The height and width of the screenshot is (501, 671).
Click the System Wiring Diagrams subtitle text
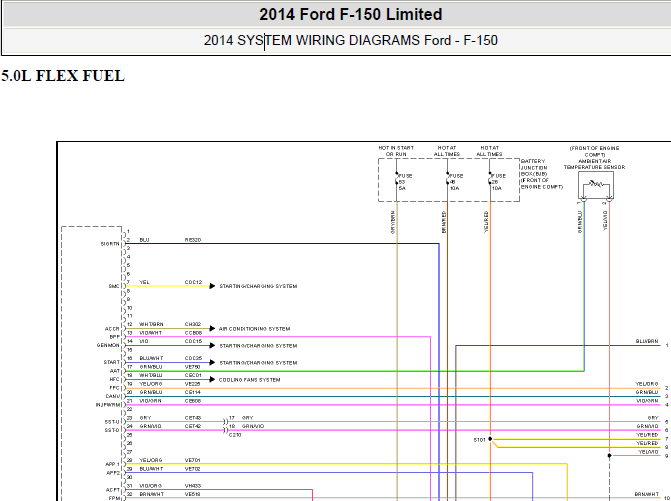coord(350,41)
